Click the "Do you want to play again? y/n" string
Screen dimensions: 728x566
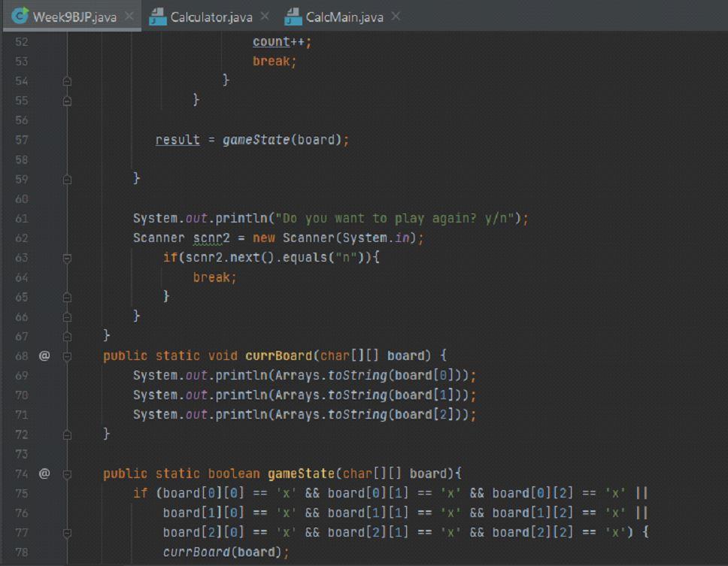coord(395,219)
